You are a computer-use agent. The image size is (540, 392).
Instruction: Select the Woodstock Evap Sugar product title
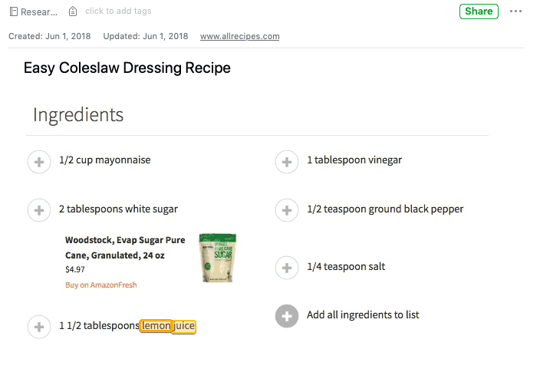tap(124, 248)
